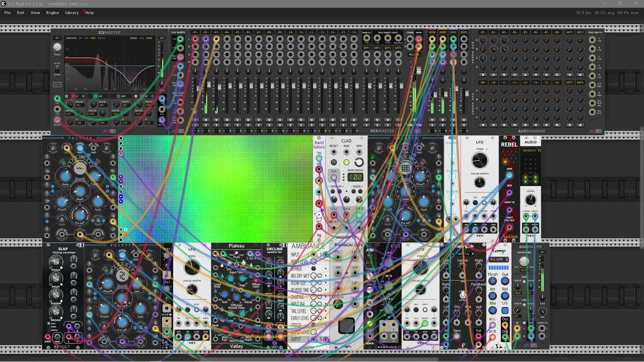Open MixMaster track -04- label display
Screen dimensions: 644x362
[x=227, y=32]
